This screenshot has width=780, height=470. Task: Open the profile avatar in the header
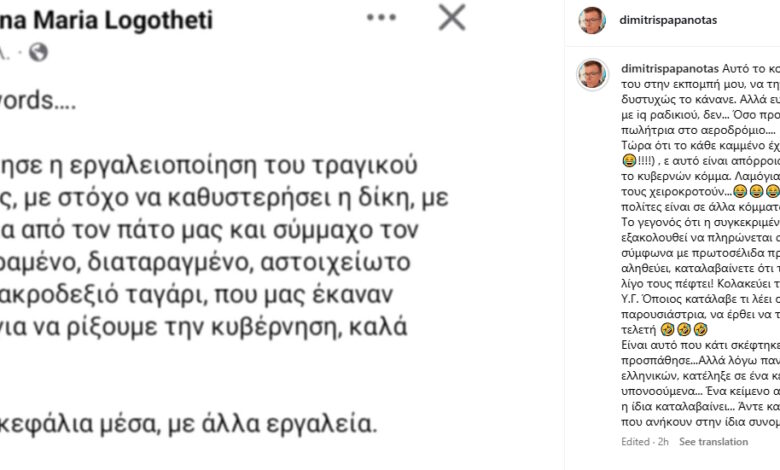(x=592, y=20)
